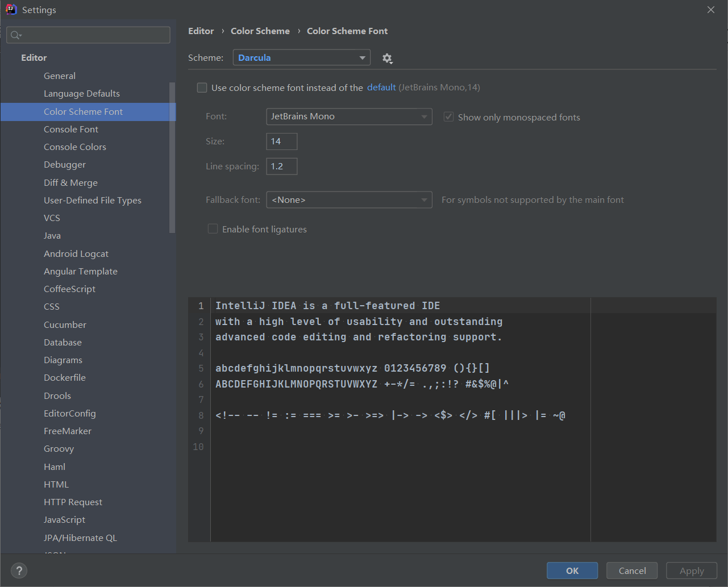The image size is (728, 587).
Task: Close the Settings dialog window
Action: click(711, 10)
